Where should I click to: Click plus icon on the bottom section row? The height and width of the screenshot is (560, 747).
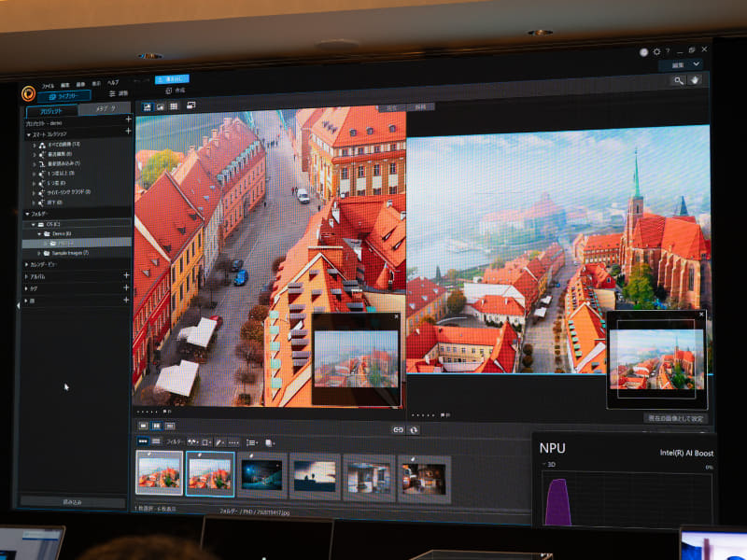point(126,300)
